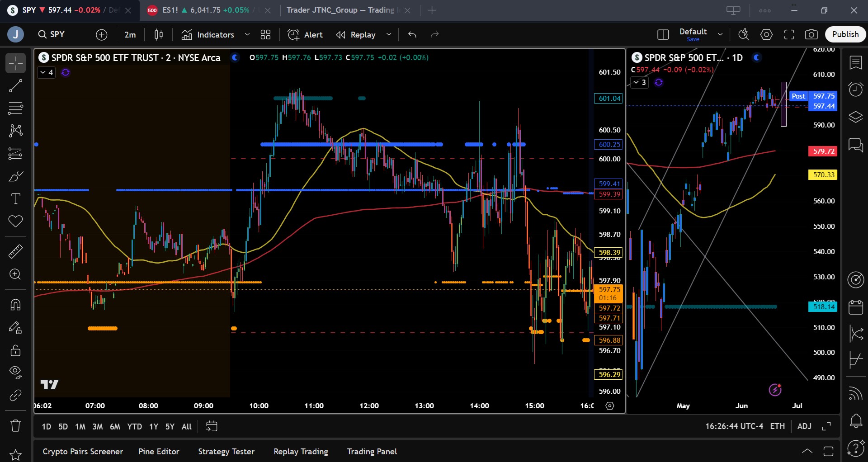Toggle ETH extended trading hours
868x462 pixels.
(x=778, y=426)
